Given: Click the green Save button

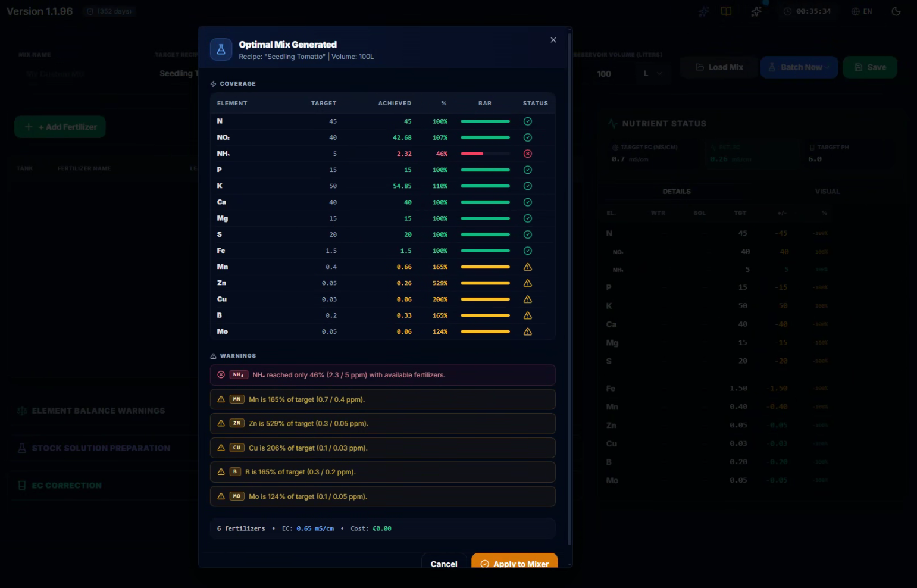Looking at the screenshot, I should pyautogui.click(x=870, y=67).
